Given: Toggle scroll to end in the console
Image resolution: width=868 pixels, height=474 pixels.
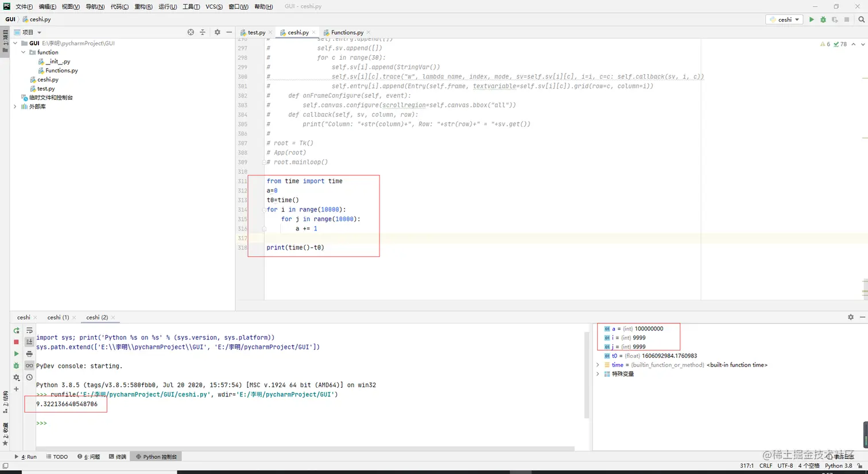Looking at the screenshot, I should pyautogui.click(x=29, y=342).
